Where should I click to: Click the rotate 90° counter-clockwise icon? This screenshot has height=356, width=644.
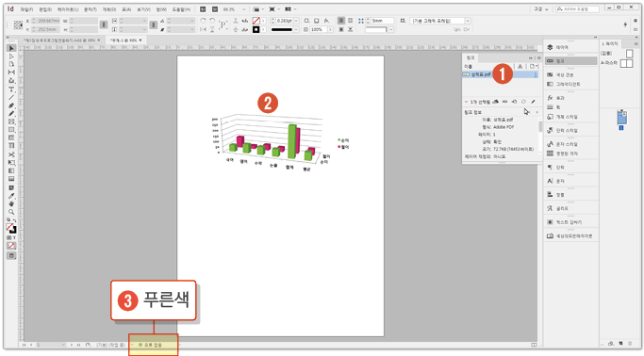point(212,21)
